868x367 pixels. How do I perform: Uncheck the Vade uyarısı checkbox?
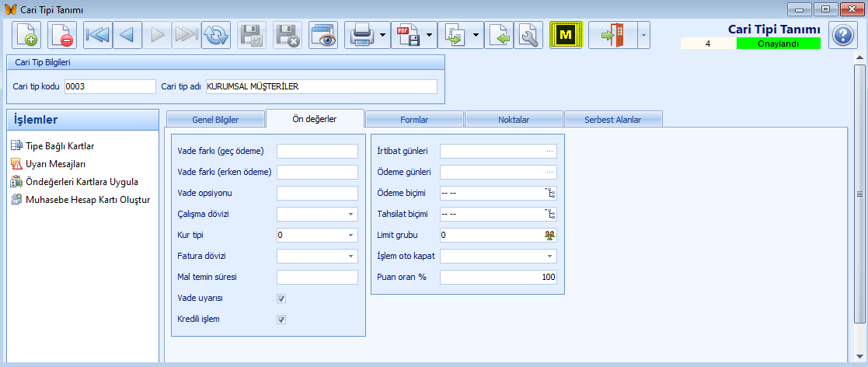(281, 298)
